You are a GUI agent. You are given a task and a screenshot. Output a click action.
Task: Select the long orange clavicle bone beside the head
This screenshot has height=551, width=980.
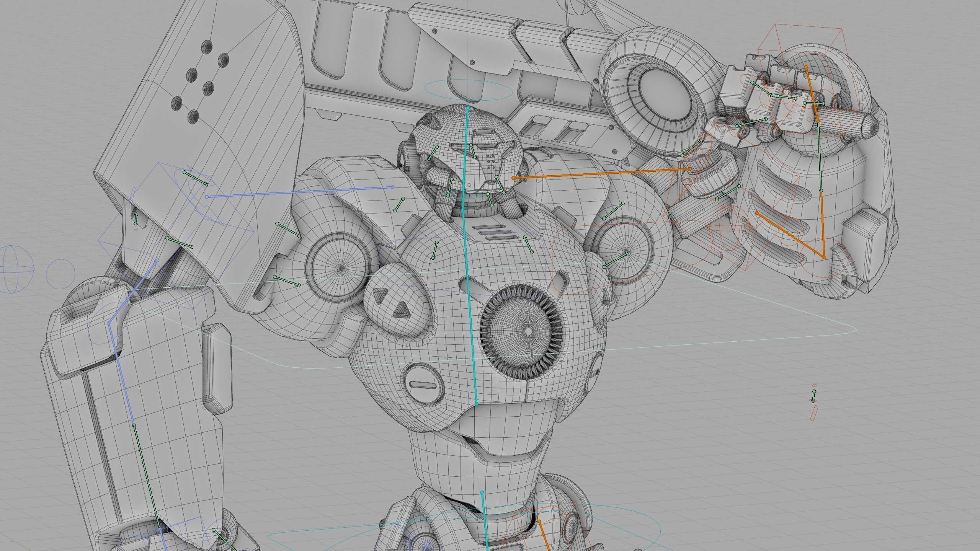(601, 173)
